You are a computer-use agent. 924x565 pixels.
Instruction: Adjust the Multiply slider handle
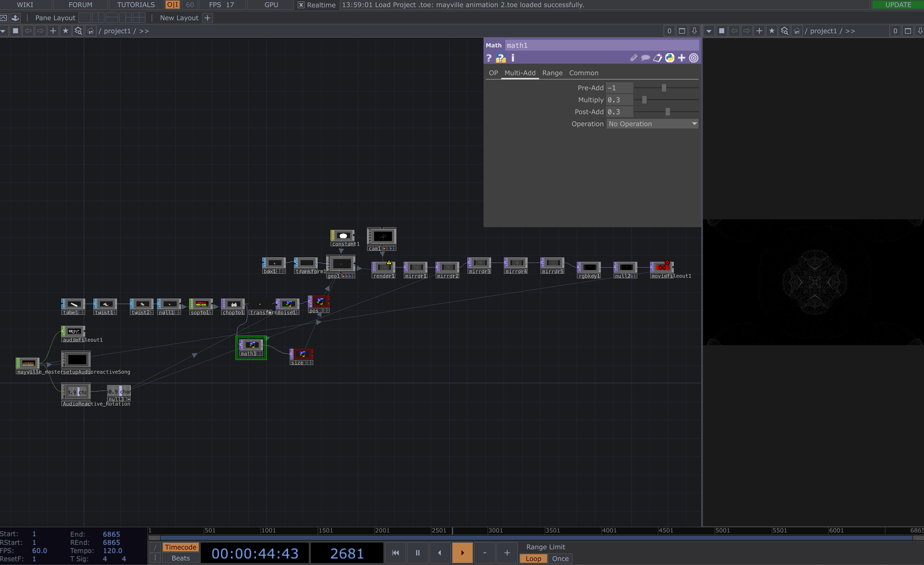(644, 100)
